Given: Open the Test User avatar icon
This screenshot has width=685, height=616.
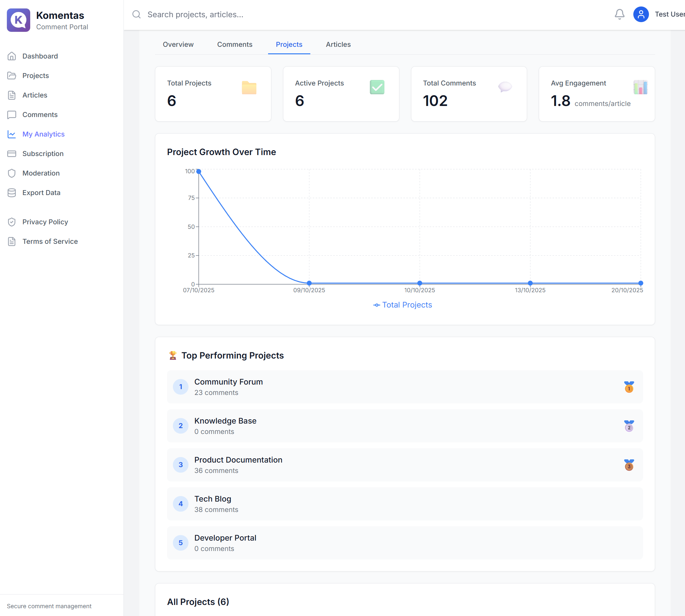Looking at the screenshot, I should click(x=640, y=14).
